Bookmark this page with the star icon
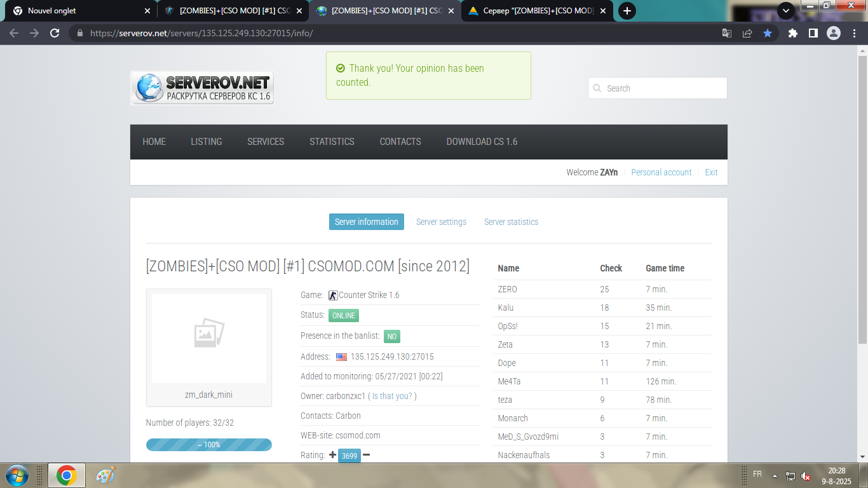Viewport: 868px width, 488px height. pyautogui.click(x=768, y=33)
